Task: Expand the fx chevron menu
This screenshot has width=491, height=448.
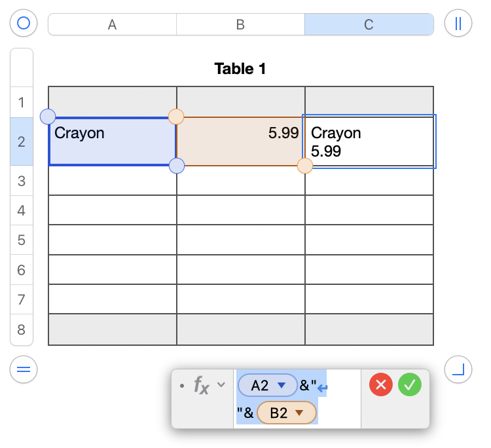Action: [x=221, y=384]
